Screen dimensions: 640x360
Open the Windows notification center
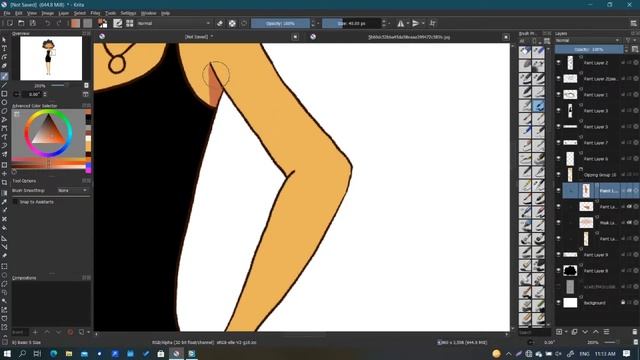pos(627,353)
